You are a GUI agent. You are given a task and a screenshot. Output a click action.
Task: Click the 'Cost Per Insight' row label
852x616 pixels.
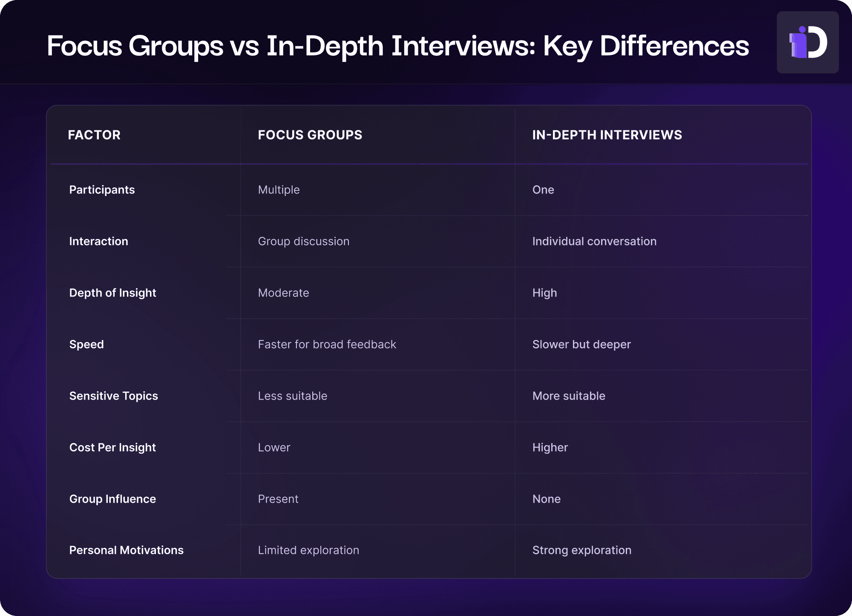pos(112,448)
